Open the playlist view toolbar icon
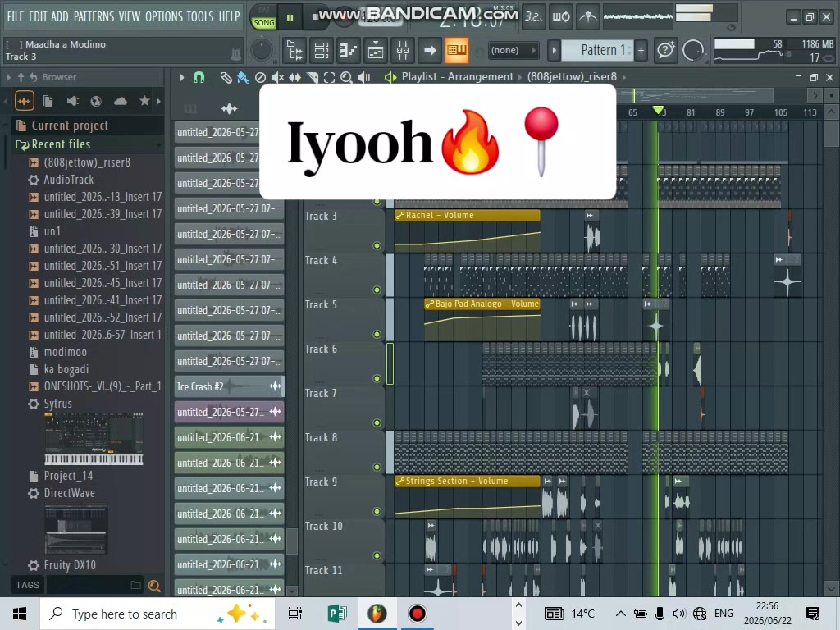This screenshot has width=840, height=630. pyautogui.click(x=376, y=50)
